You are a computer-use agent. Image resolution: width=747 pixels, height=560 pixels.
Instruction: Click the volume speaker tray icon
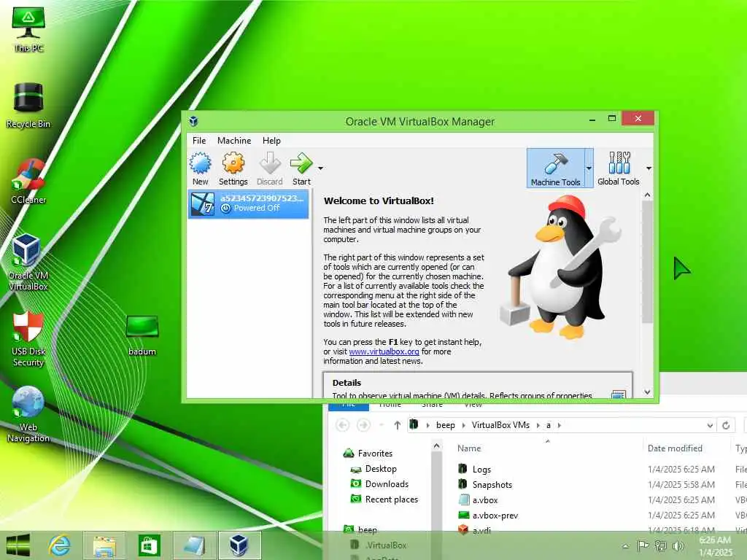point(678,545)
